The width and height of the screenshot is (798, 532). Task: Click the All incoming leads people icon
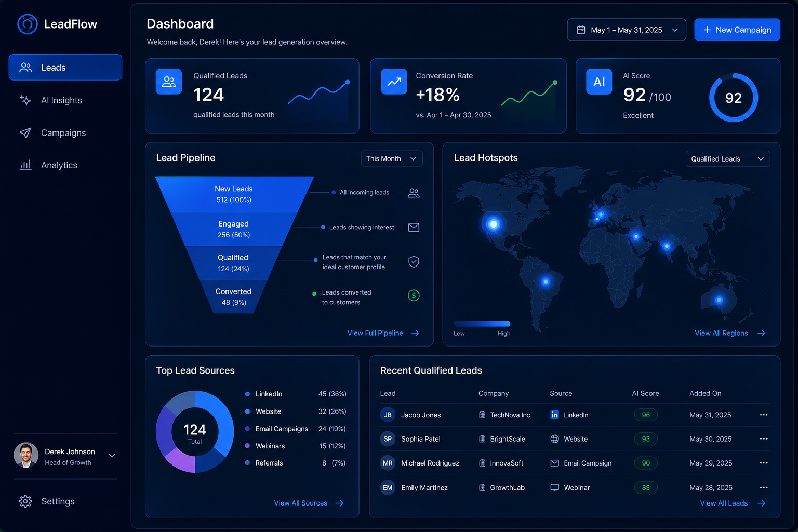pos(414,193)
